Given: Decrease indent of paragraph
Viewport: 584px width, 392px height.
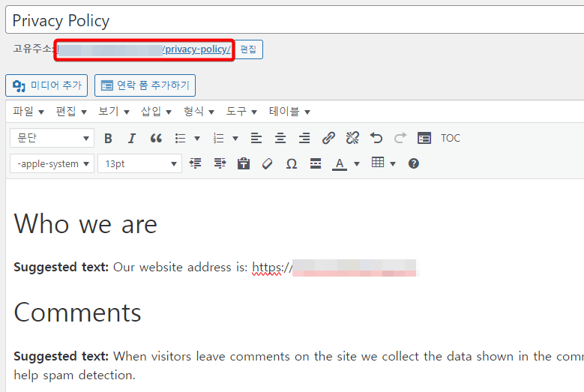Looking at the screenshot, I should 195,163.
